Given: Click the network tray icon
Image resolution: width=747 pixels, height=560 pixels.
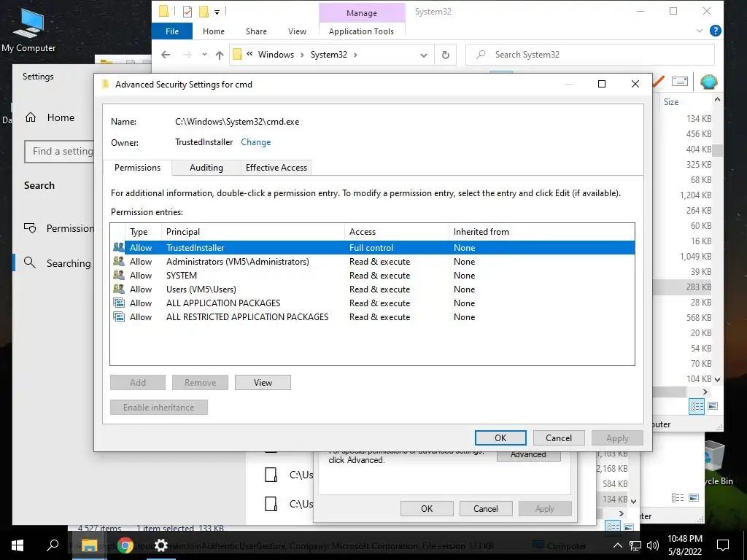Looking at the screenshot, I should (x=635, y=545).
